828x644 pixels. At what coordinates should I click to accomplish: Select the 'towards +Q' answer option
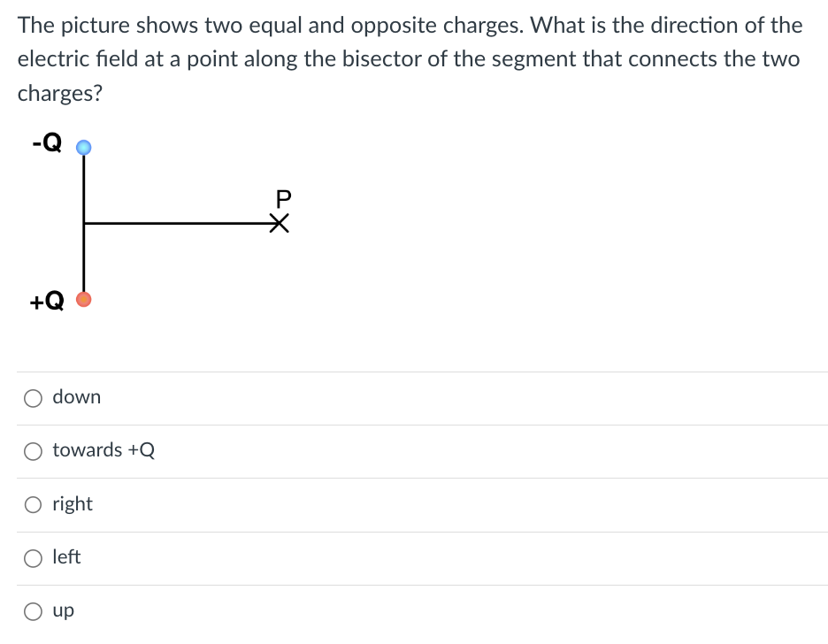click(x=33, y=451)
